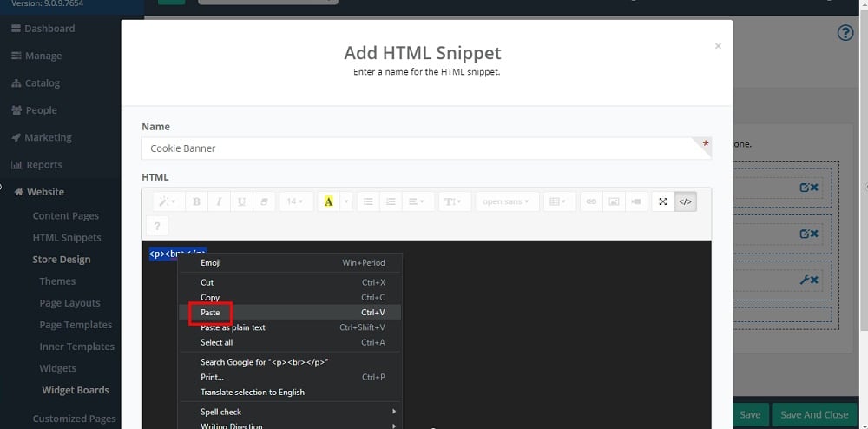Toggle fullscreen editor mode

pos(662,202)
